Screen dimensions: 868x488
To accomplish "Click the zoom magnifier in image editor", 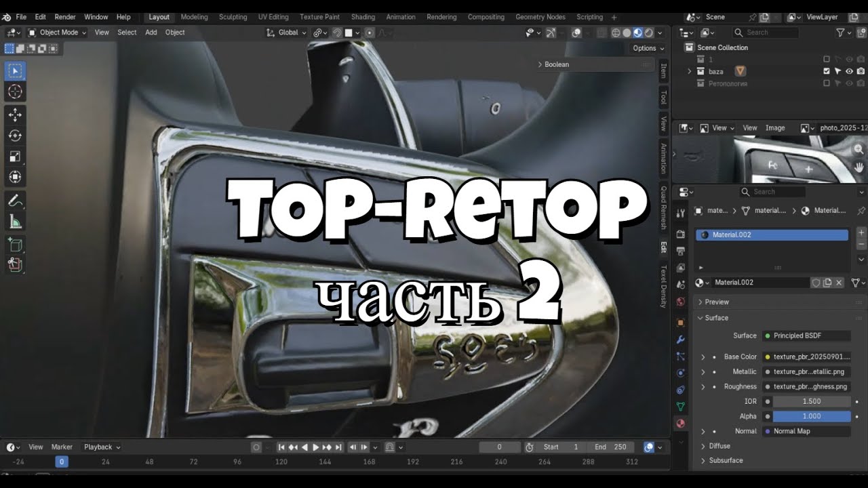I will pyautogui.click(x=859, y=149).
